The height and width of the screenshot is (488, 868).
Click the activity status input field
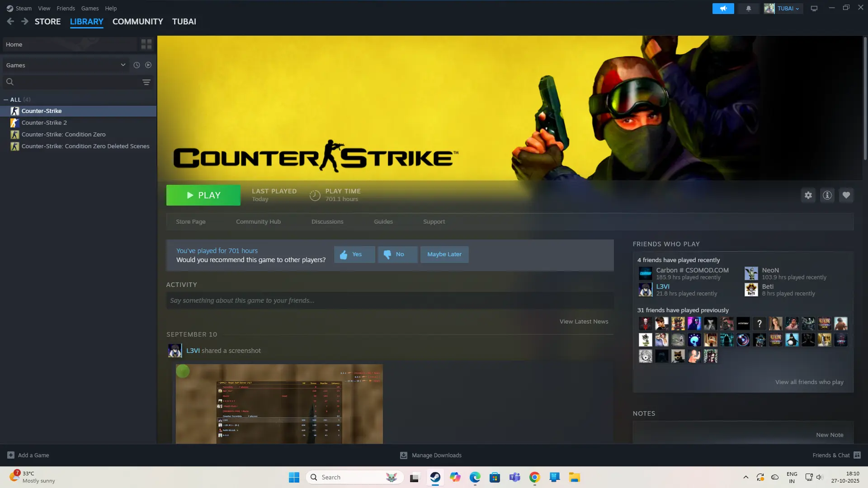(390, 300)
